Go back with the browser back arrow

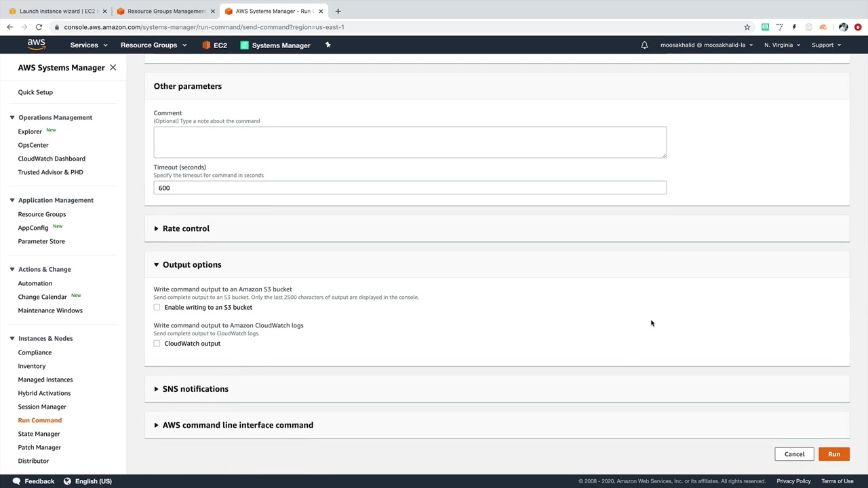[x=9, y=27]
